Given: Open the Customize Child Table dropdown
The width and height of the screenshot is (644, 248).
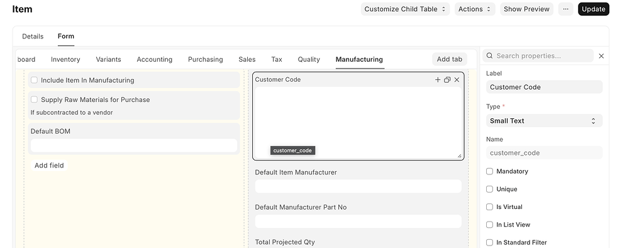Looking at the screenshot, I should pos(405,9).
